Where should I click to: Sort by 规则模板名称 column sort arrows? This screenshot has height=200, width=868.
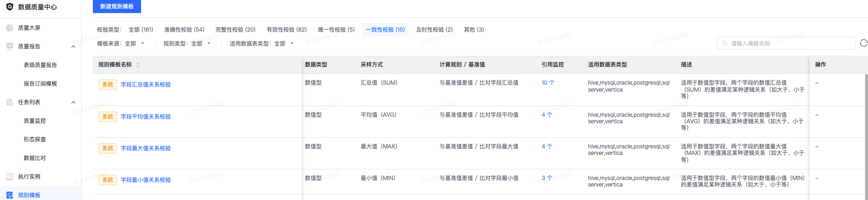tap(138, 65)
